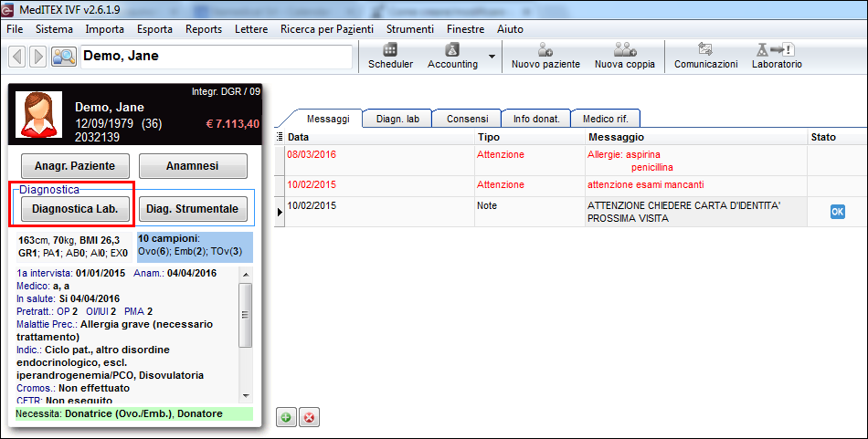Go to next patient with forward arrow

[37, 57]
